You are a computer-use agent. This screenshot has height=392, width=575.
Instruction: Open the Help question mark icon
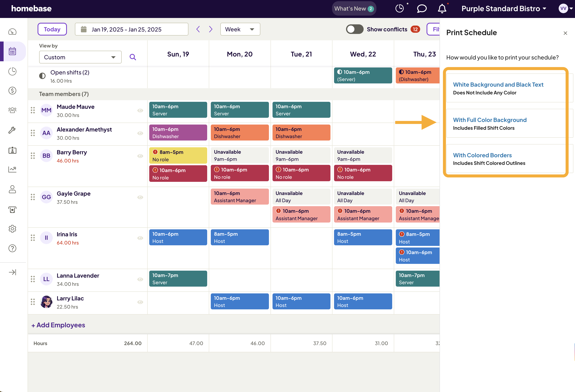(x=12, y=248)
